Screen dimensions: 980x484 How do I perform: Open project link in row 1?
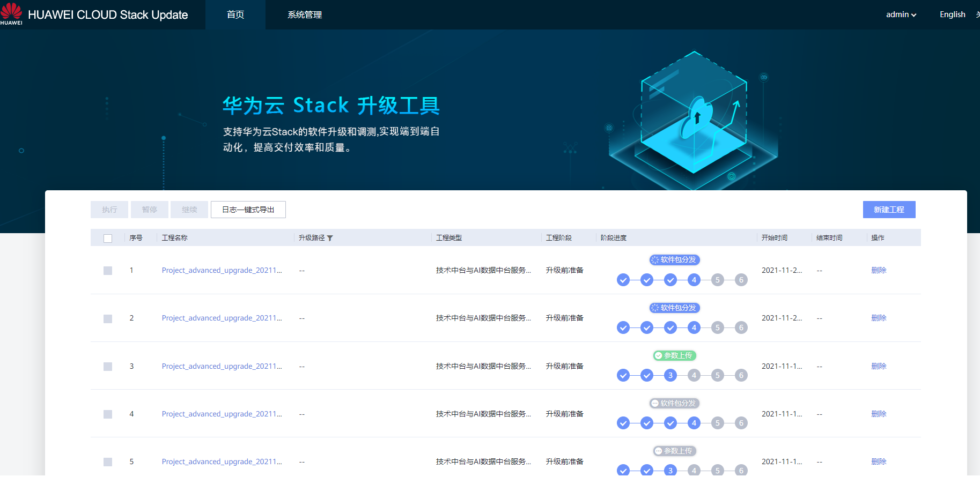tap(222, 270)
